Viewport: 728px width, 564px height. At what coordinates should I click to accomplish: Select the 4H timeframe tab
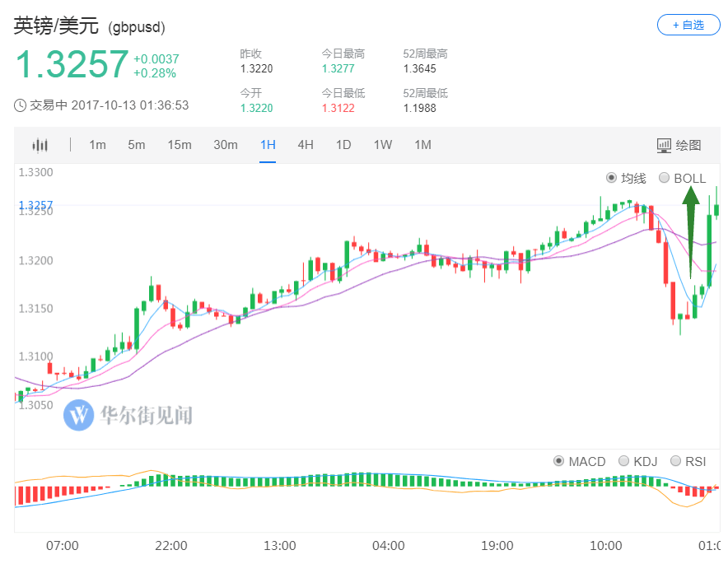coord(306,145)
